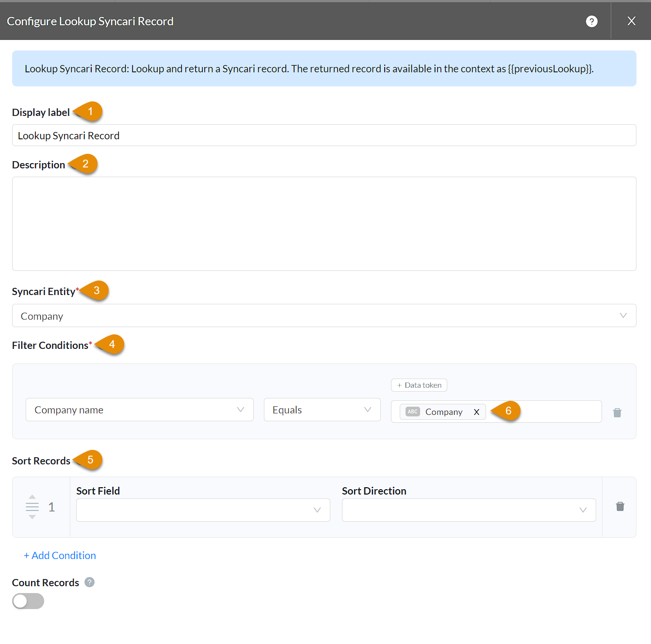The height and width of the screenshot is (644, 651).
Task: Toggle the Count Records switch
Action: [28, 601]
